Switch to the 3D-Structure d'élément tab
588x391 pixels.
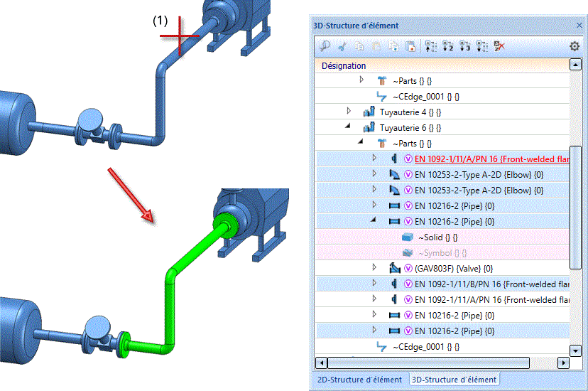point(454,380)
